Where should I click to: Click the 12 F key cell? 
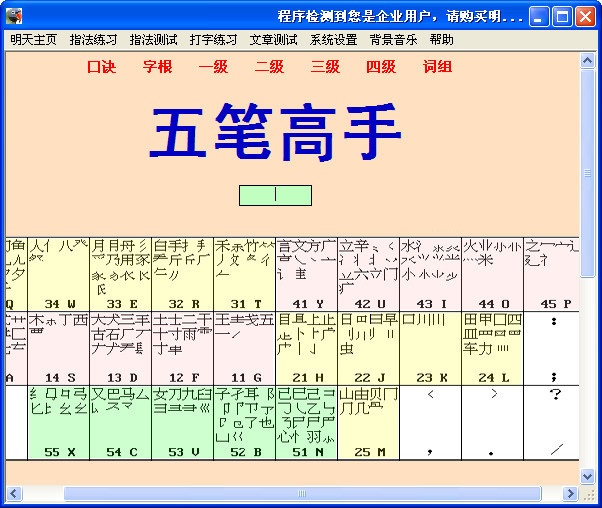(x=183, y=348)
